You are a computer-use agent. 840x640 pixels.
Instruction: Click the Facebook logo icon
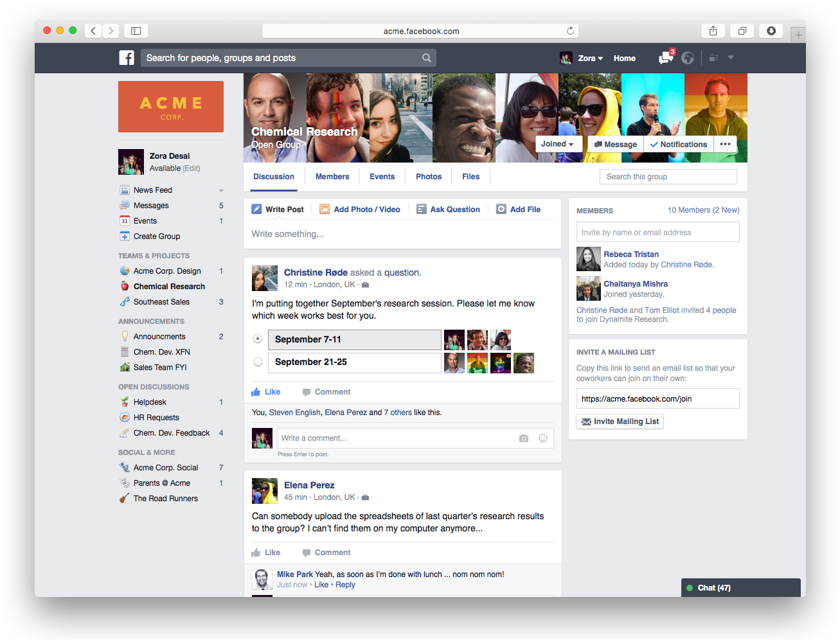click(x=127, y=58)
